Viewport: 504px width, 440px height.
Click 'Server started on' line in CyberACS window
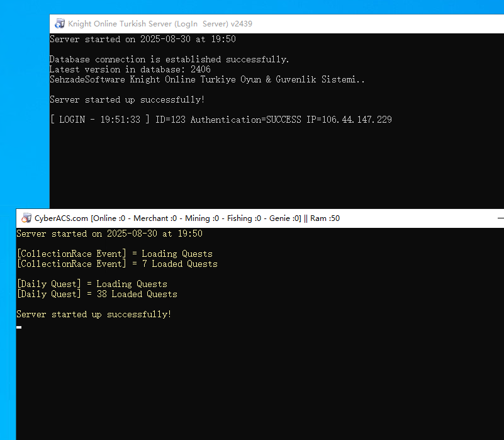pyautogui.click(x=109, y=234)
